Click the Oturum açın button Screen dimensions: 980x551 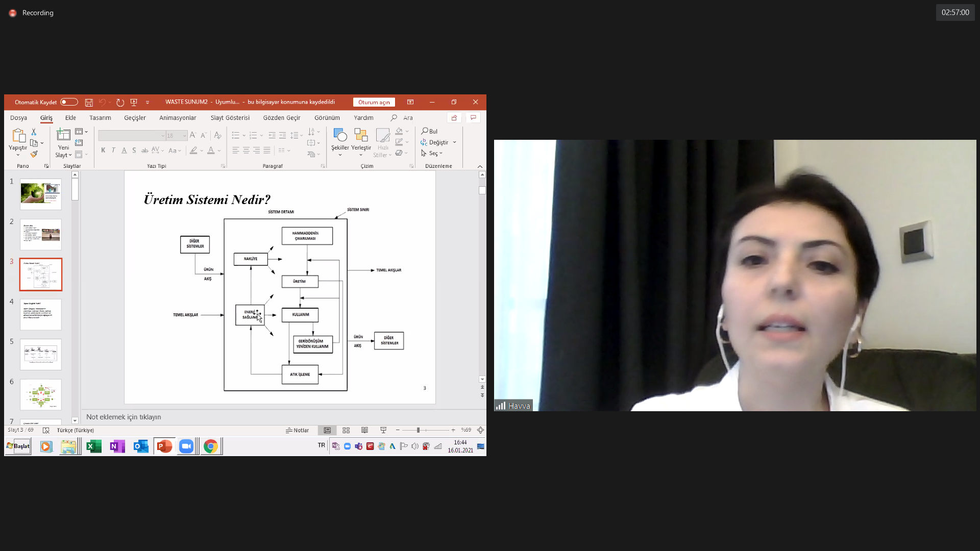(374, 102)
